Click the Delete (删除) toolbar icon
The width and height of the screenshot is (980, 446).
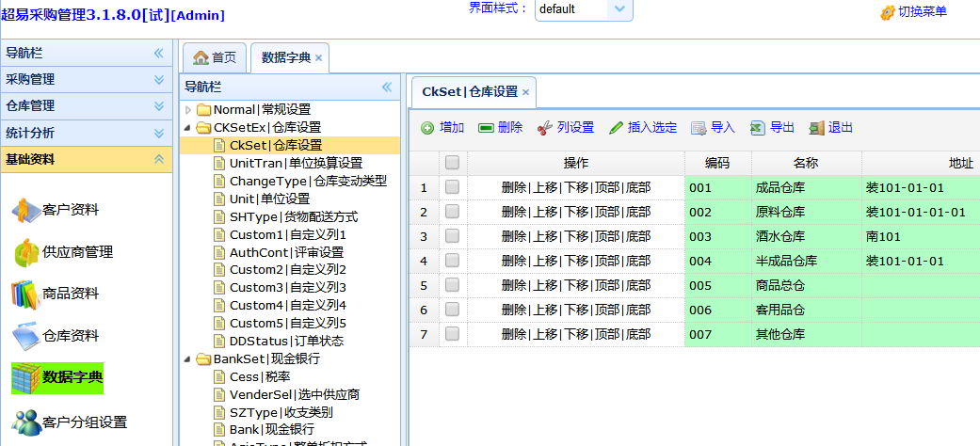coord(486,128)
